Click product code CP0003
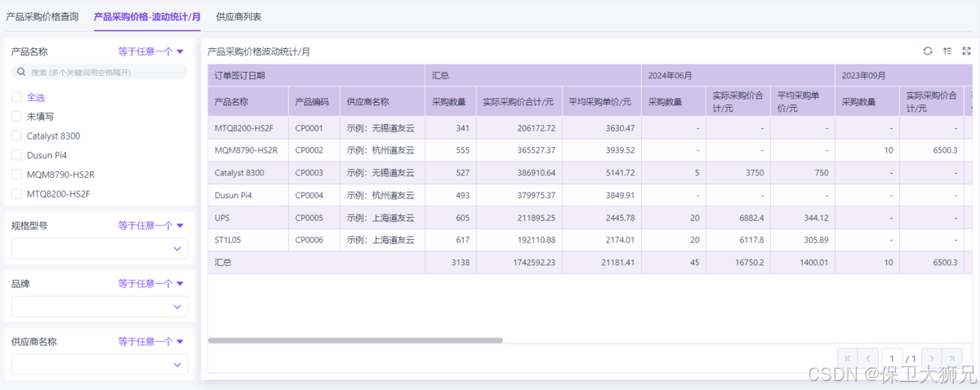 tap(310, 173)
